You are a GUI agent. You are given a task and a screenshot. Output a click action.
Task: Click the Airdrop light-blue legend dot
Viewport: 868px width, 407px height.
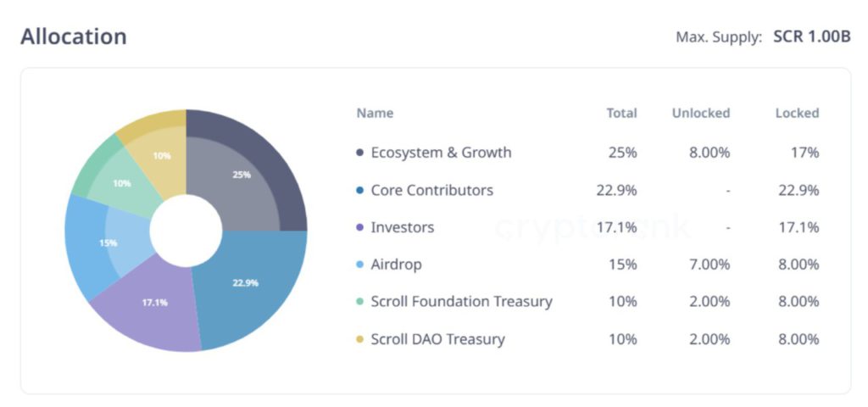360,265
